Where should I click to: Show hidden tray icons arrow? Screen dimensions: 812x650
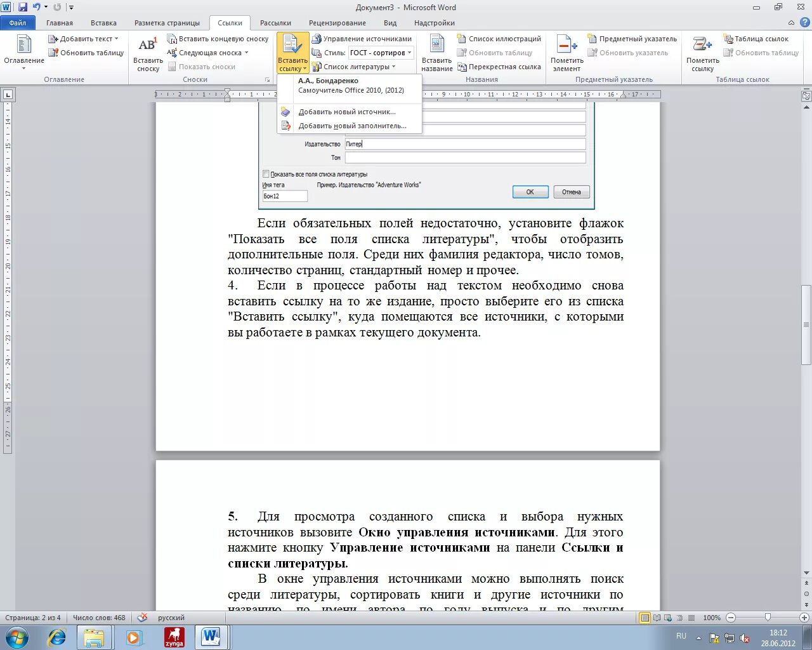[x=699, y=638]
